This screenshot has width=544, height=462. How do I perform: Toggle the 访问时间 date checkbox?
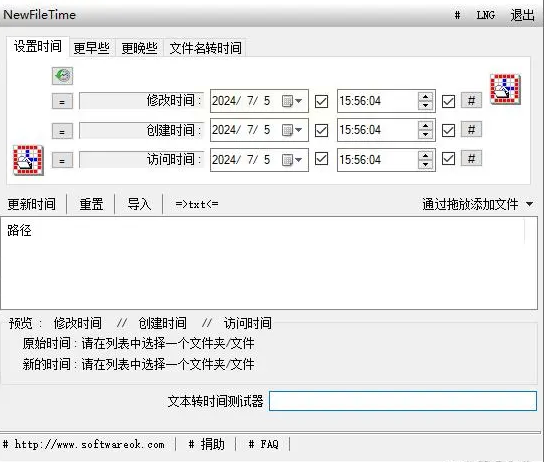pyautogui.click(x=321, y=159)
